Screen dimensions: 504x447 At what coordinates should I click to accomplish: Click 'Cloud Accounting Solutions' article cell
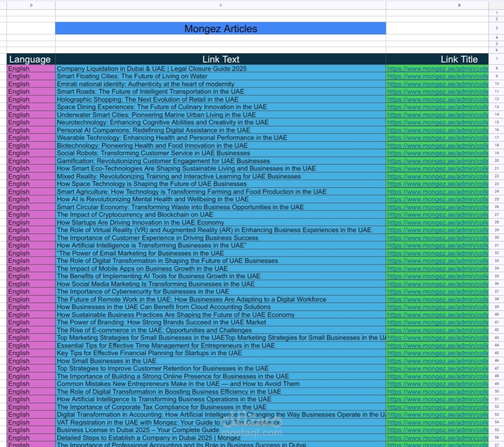pyautogui.click(x=220, y=307)
